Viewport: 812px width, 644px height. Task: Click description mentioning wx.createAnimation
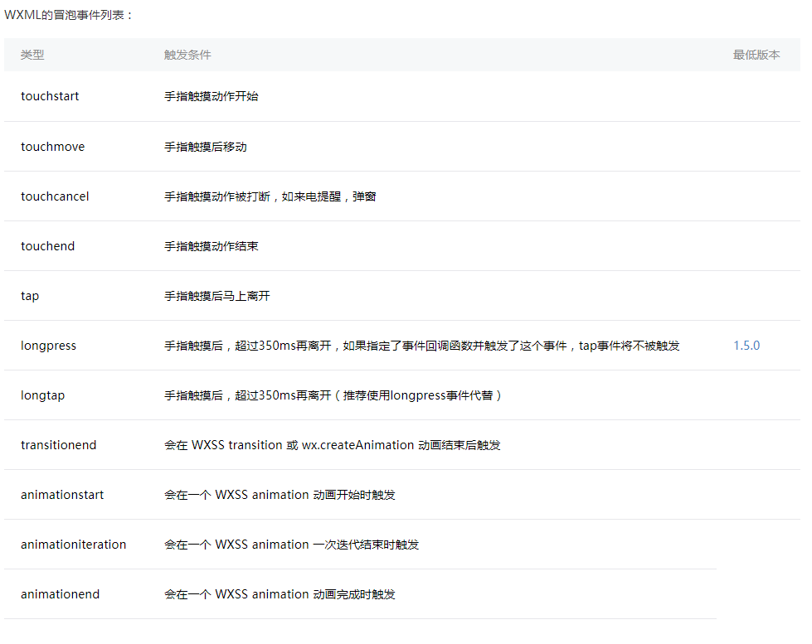click(x=333, y=445)
